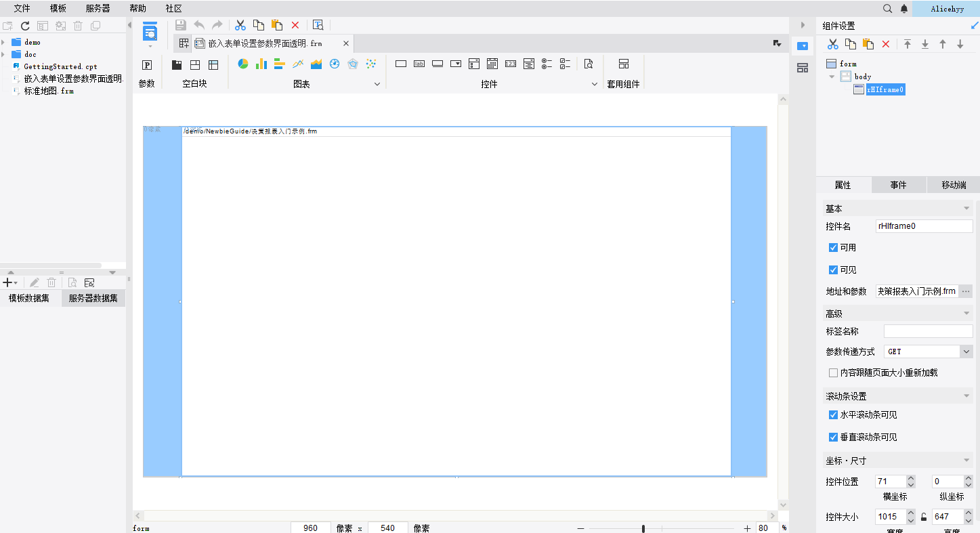Insert a horizontal bar chart component
The height and width of the screenshot is (533, 980).
point(280,64)
